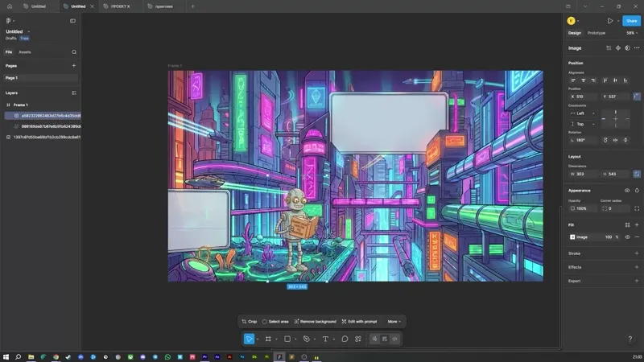Select the Move tool in bottom toolbar
The image size is (644, 362).
249,339
